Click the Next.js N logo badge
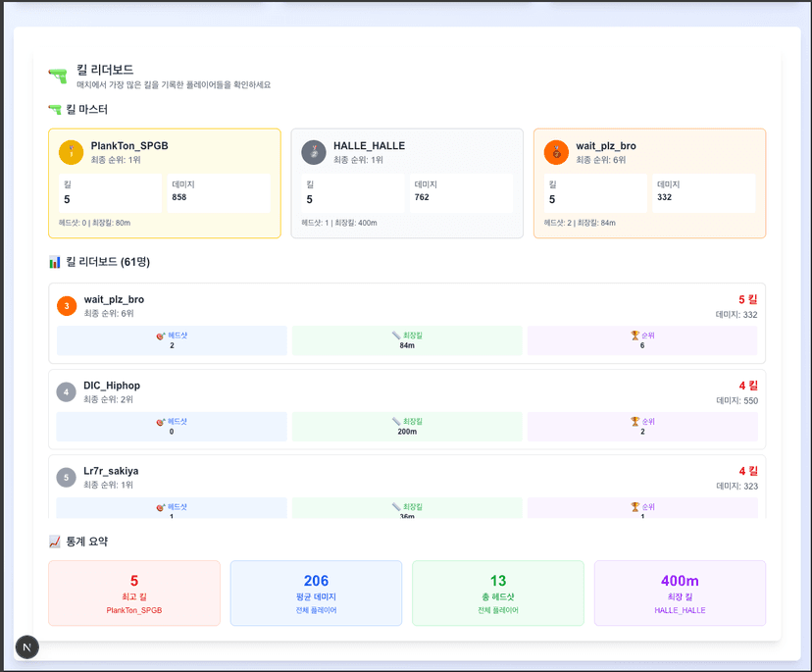Viewport: 812px width, 672px height. [26, 646]
